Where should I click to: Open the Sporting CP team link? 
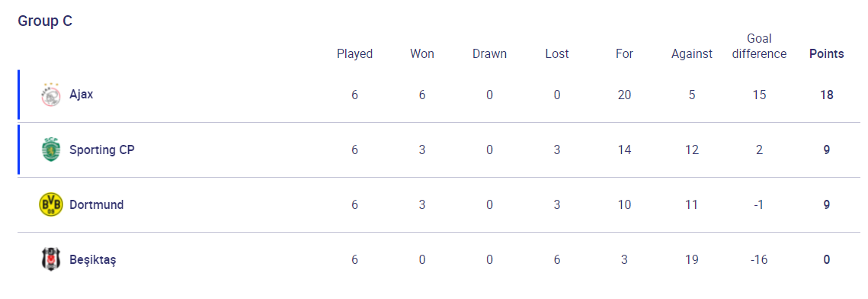pos(102,149)
